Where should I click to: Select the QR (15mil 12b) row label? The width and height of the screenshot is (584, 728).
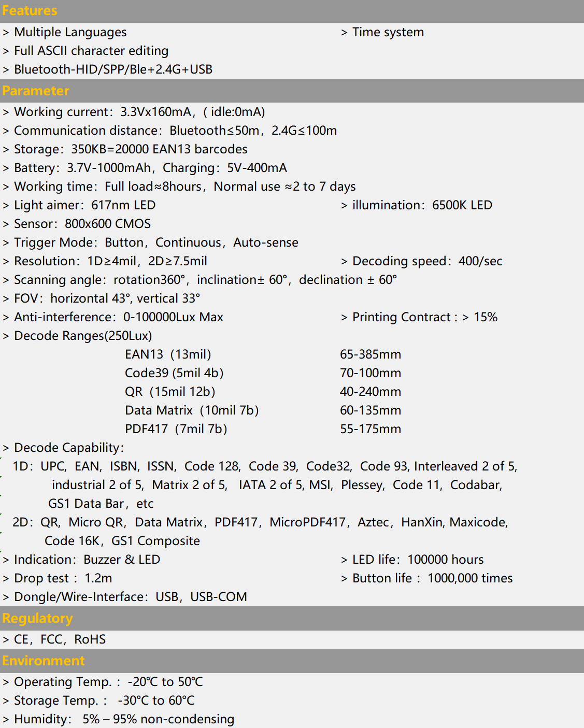click(170, 392)
